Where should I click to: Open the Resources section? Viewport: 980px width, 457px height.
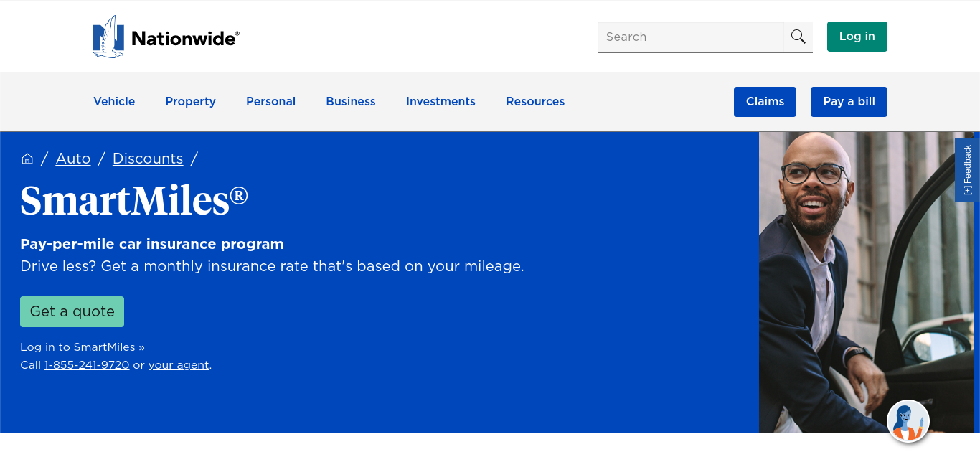tap(535, 101)
